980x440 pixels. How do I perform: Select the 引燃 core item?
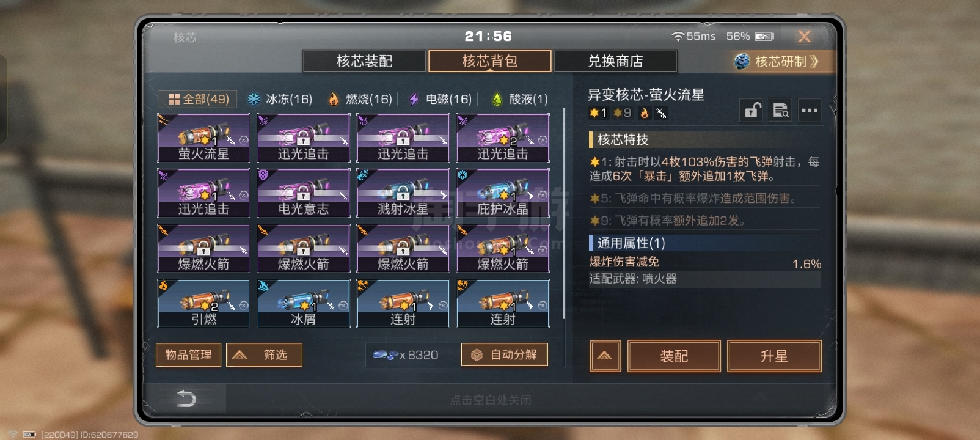click(x=203, y=304)
